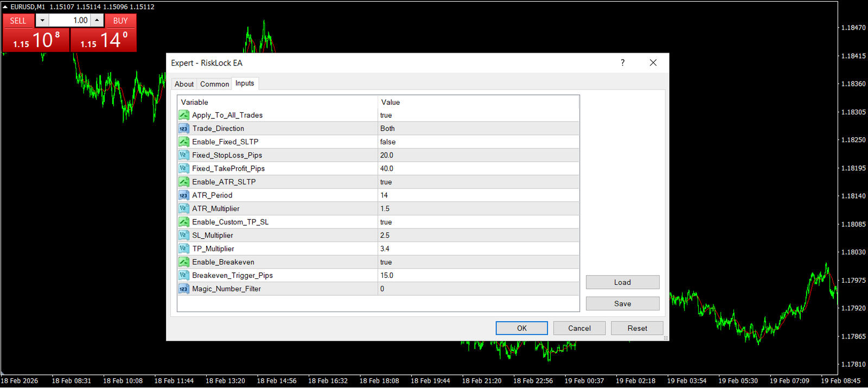Click the Apply_To_All_Trades boolean type icon
868x388 pixels.
point(184,115)
